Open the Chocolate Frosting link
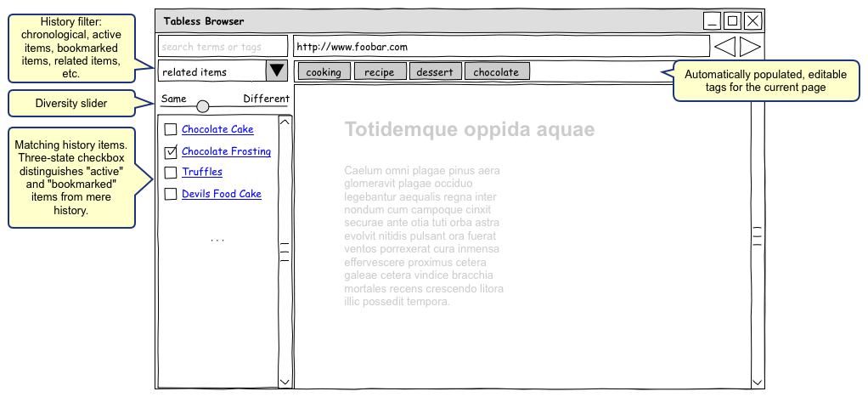 (227, 151)
